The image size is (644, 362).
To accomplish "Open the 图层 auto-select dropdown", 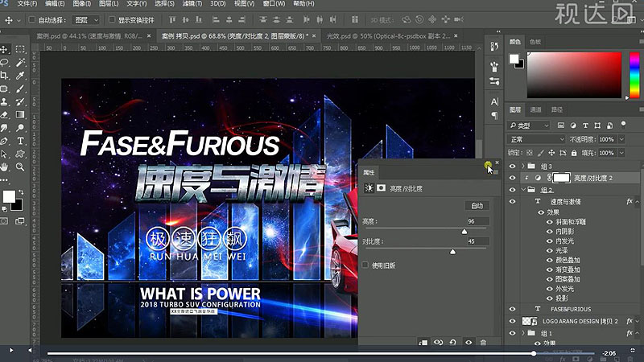I will coord(86,19).
